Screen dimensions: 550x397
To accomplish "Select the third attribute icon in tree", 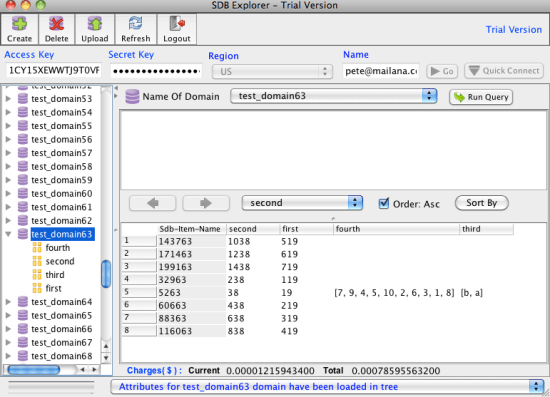I will [37, 275].
